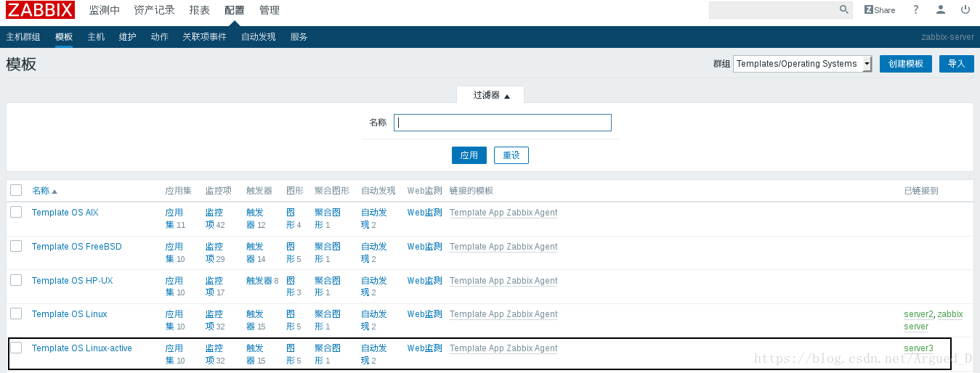Check the Template OS FreeBSD checkbox
The image size is (980, 373).
[16, 246]
